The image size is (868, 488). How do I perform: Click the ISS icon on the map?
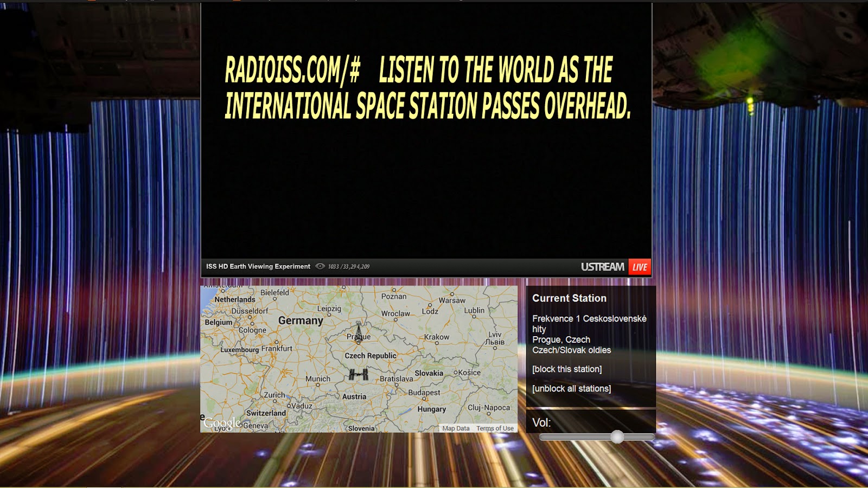(x=359, y=374)
